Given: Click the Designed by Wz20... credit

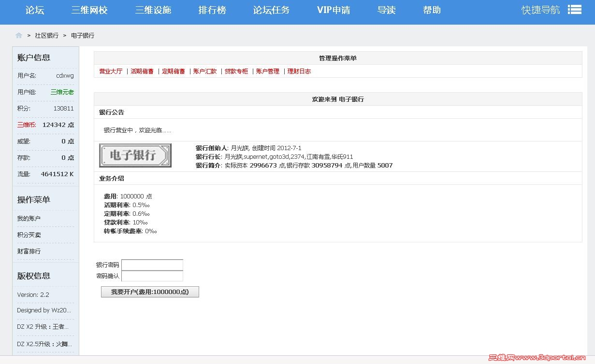Looking at the screenshot, I should (44, 310).
